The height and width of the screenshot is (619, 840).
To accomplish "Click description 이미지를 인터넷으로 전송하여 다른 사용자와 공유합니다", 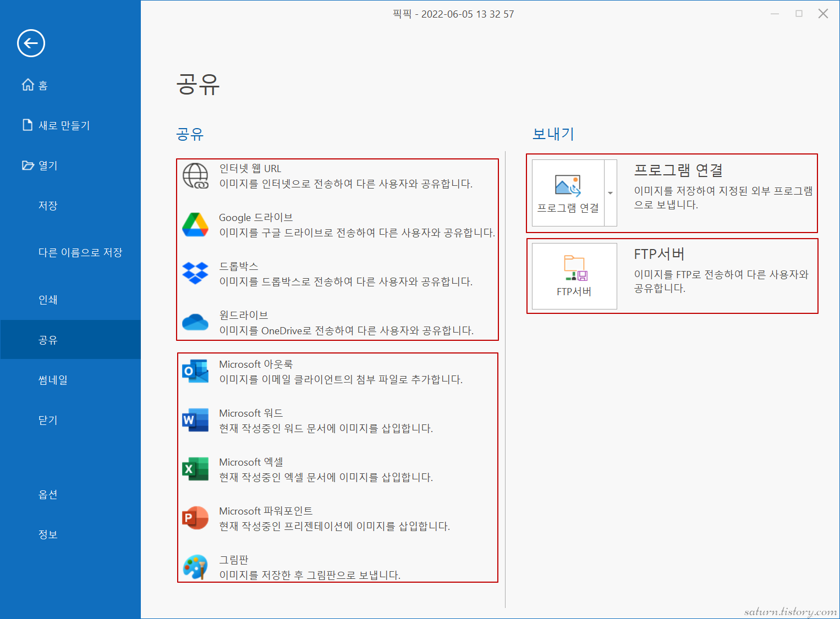I will point(346,184).
